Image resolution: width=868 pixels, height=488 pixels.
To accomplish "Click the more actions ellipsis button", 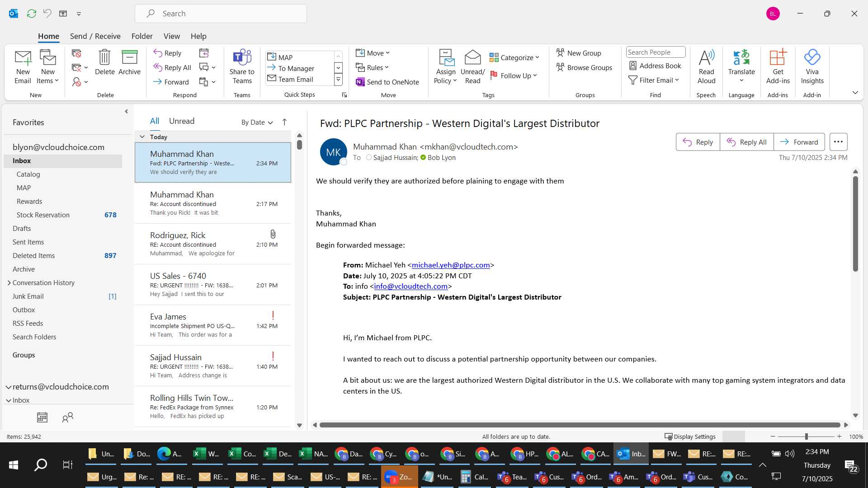I will pos(838,142).
